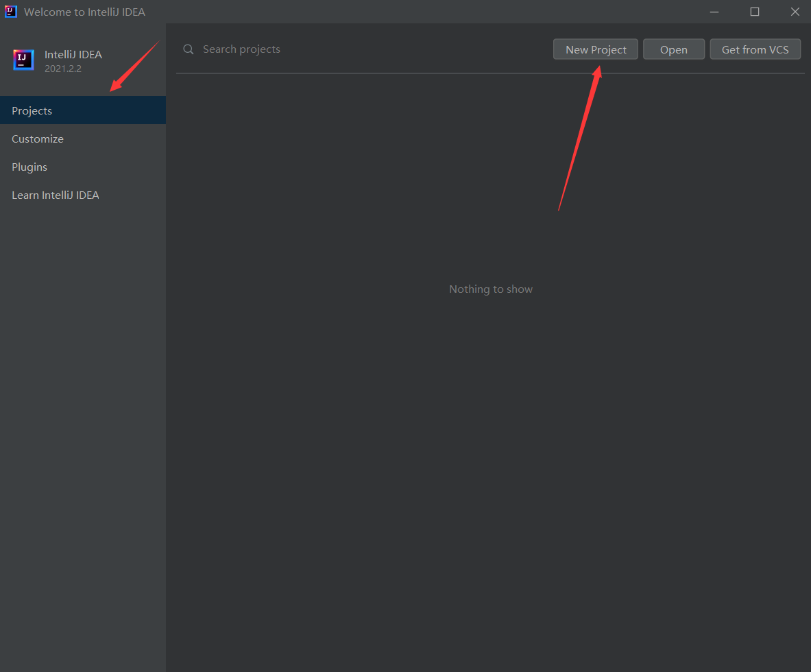
Task: Click the 2021.2.2 version text
Action: [62, 69]
